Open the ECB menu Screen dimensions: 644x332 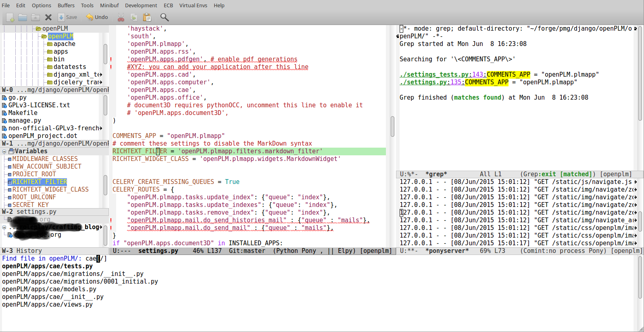click(168, 5)
